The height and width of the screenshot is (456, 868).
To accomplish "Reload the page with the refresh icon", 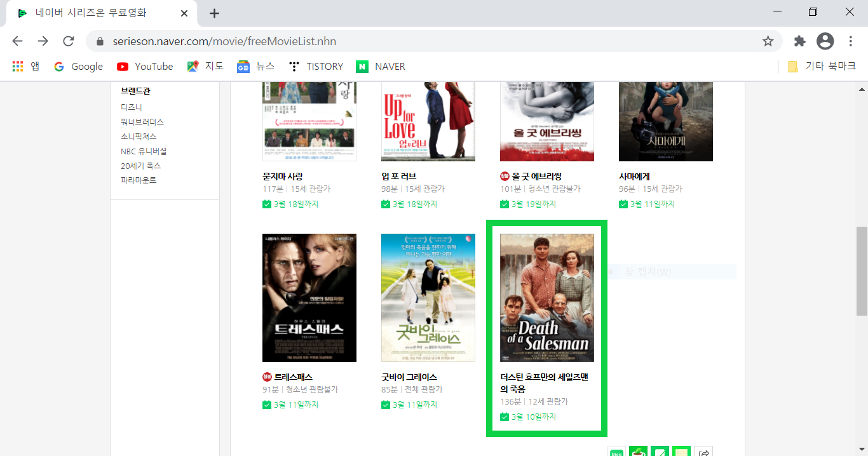I will [69, 41].
